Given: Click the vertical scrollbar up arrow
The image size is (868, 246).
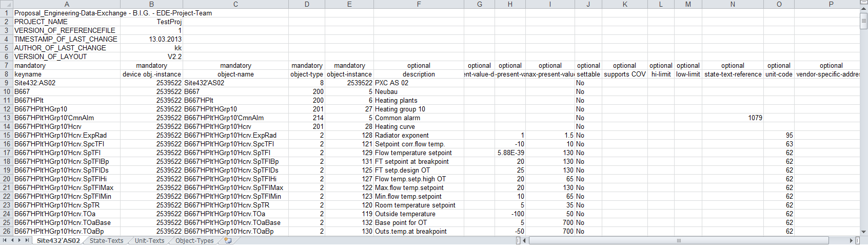Looking at the screenshot, I should [863, 9].
